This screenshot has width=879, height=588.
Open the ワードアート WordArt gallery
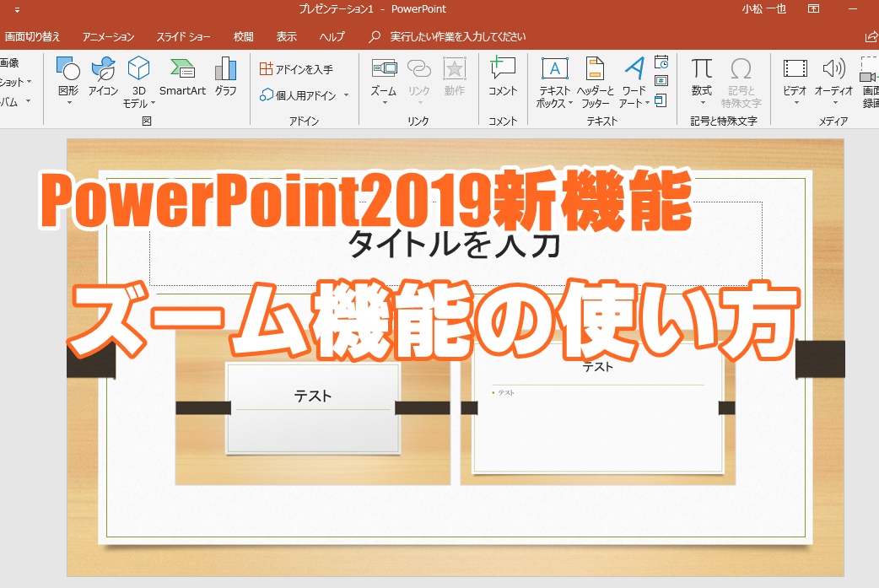click(x=634, y=82)
